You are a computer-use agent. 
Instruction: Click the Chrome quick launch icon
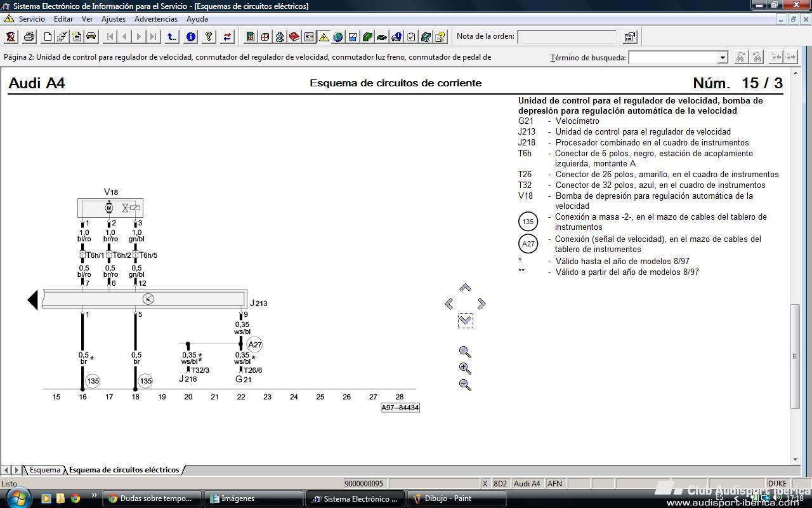click(75, 498)
